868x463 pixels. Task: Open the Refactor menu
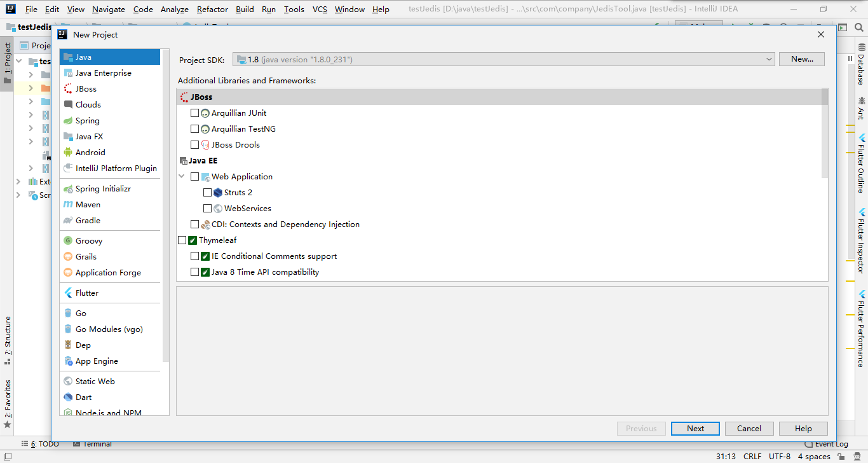212,10
